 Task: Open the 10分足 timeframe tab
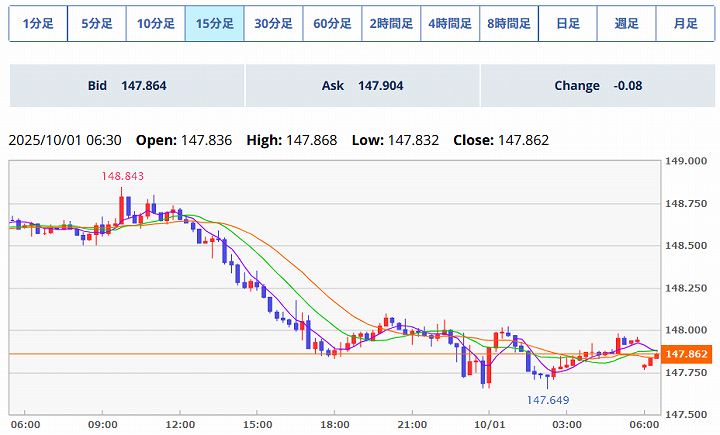155,24
